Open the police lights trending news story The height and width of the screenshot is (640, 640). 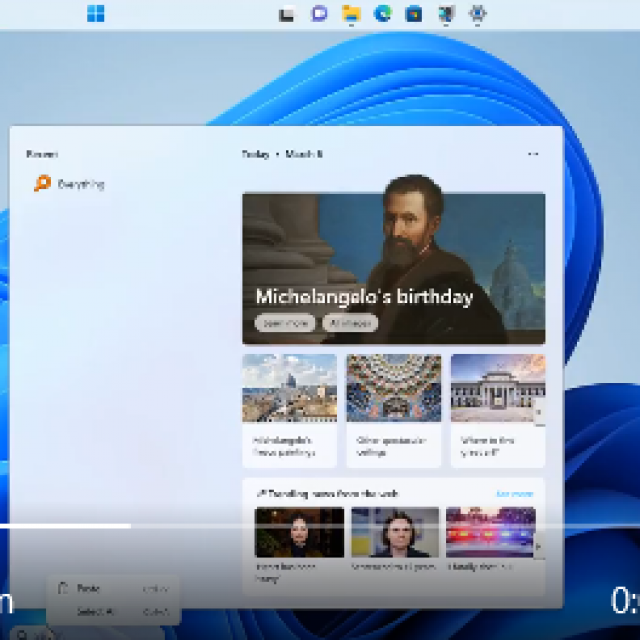(491, 532)
